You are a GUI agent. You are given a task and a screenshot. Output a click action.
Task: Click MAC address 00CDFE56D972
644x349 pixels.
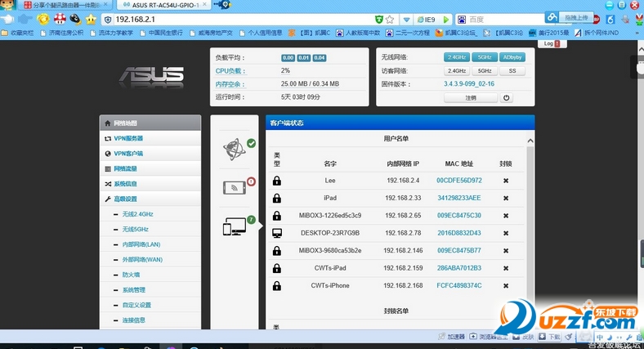pos(459,181)
